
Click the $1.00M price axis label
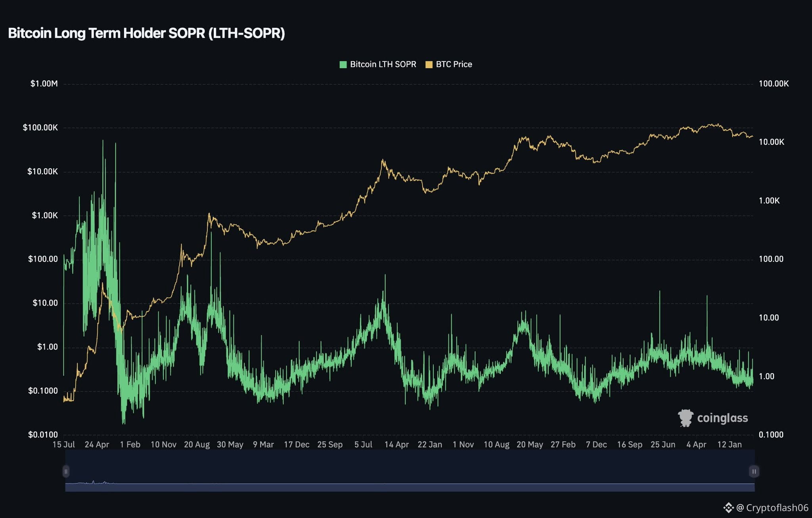click(x=44, y=84)
